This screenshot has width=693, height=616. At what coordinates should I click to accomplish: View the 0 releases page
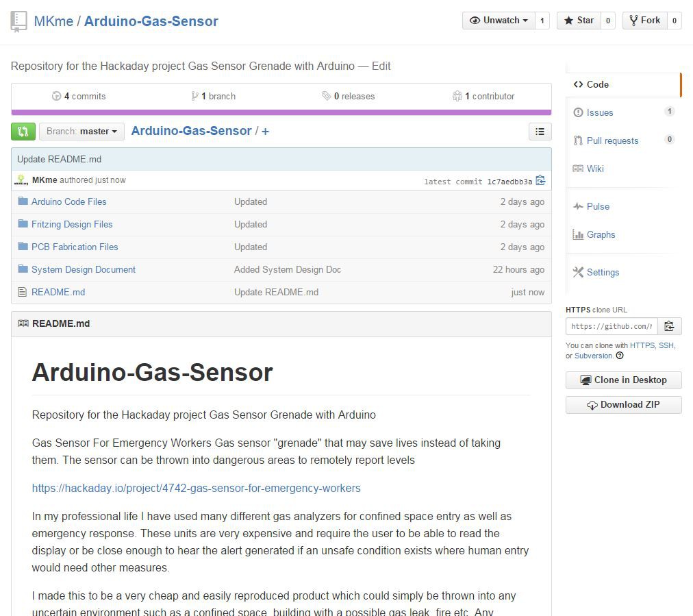click(349, 96)
